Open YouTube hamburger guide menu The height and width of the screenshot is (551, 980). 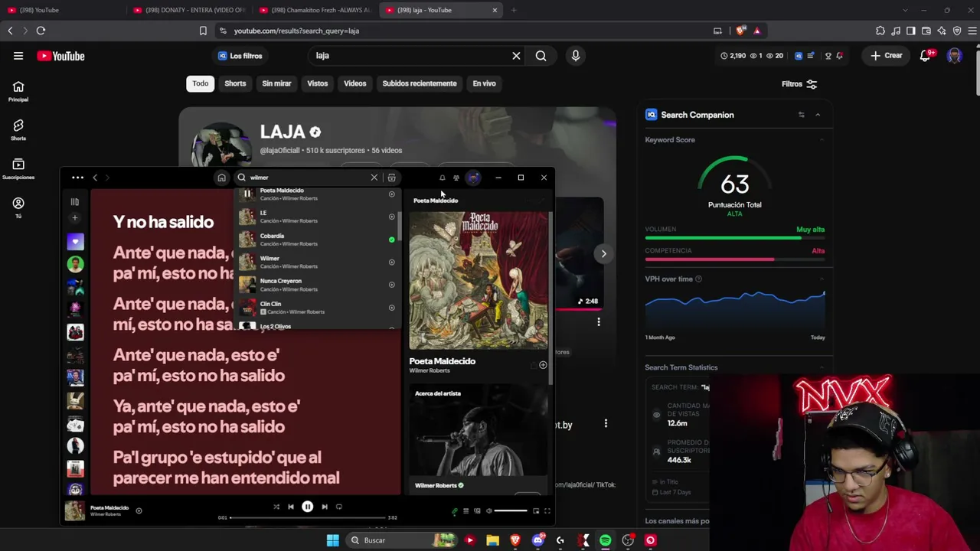pyautogui.click(x=18, y=56)
